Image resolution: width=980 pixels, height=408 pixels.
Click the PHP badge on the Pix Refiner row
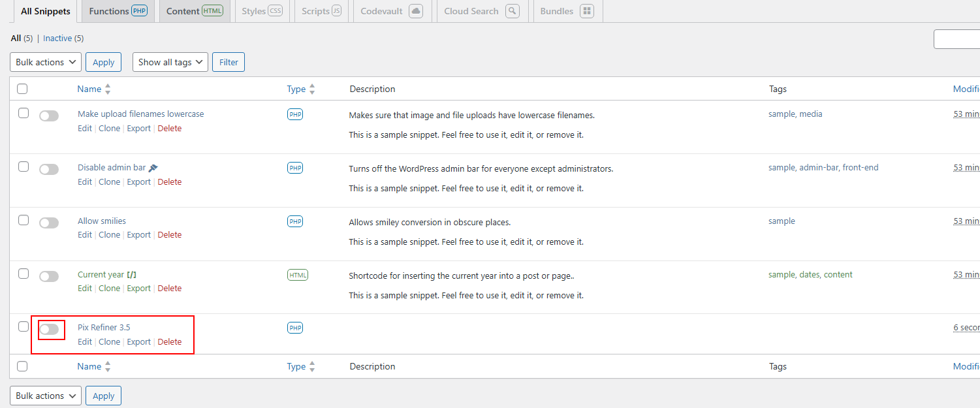295,327
